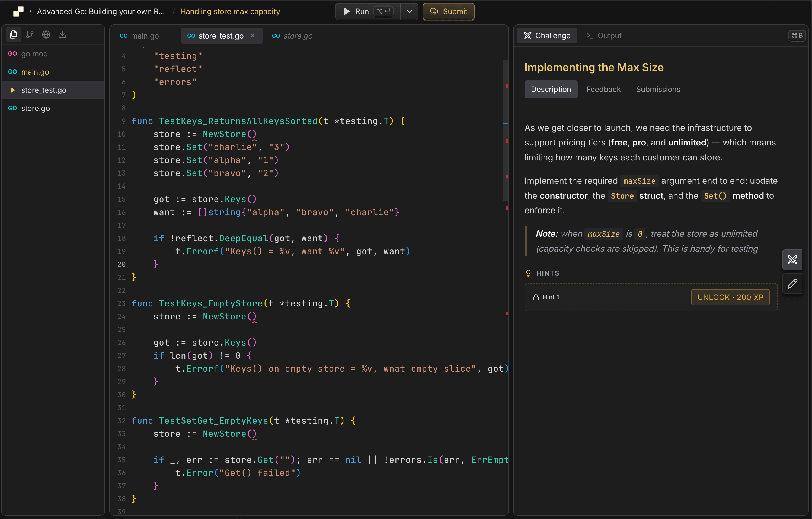
Task: Click line number 20 in gutter
Action: (x=122, y=264)
